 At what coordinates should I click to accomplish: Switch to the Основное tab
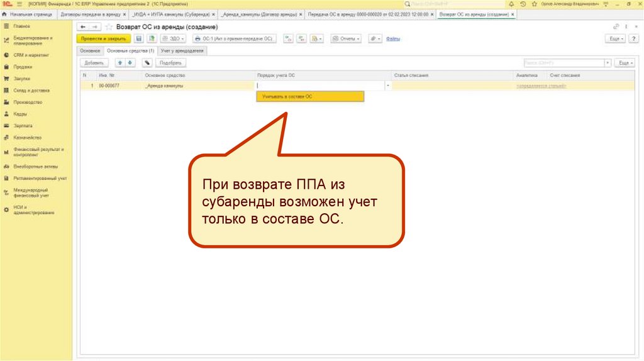pyautogui.click(x=90, y=50)
